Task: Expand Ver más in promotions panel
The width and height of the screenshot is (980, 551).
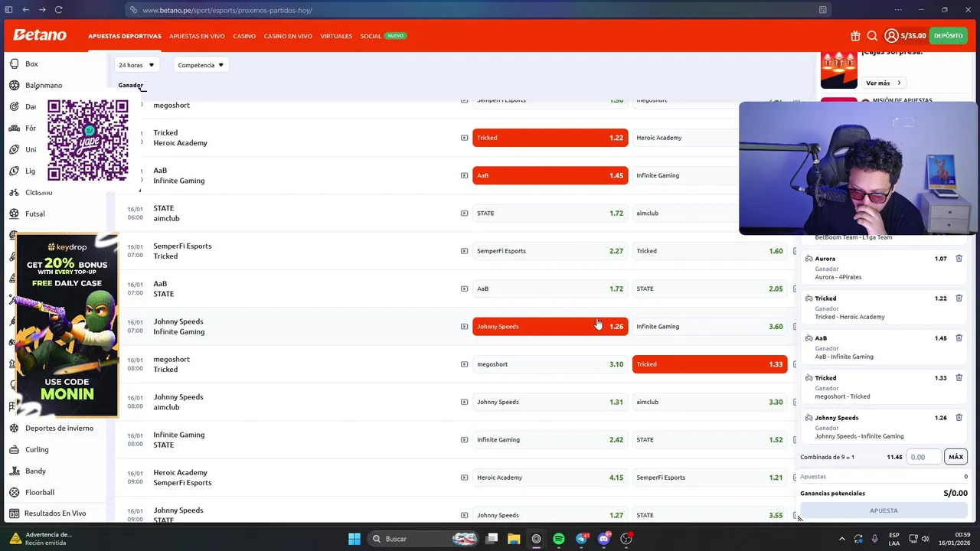Action: [x=884, y=83]
